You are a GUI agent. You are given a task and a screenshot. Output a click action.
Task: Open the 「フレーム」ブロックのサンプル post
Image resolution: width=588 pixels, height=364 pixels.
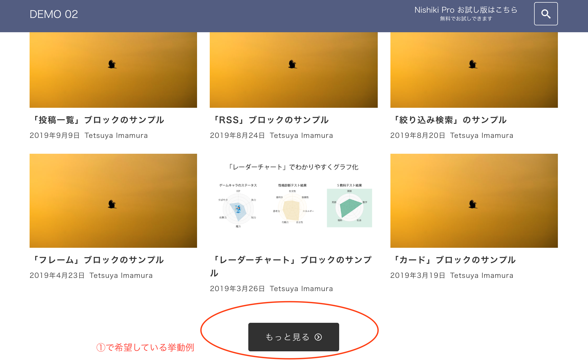(x=99, y=260)
